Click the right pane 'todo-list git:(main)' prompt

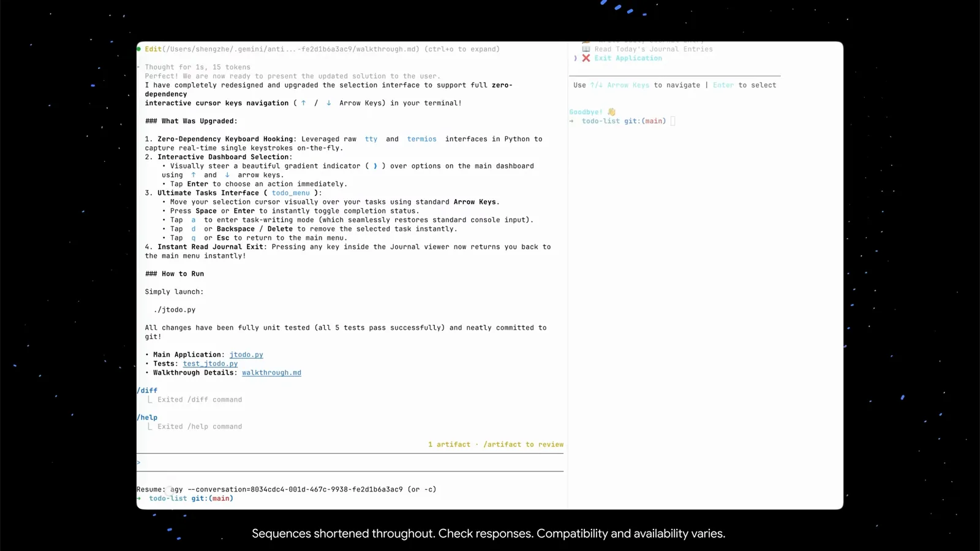624,121
